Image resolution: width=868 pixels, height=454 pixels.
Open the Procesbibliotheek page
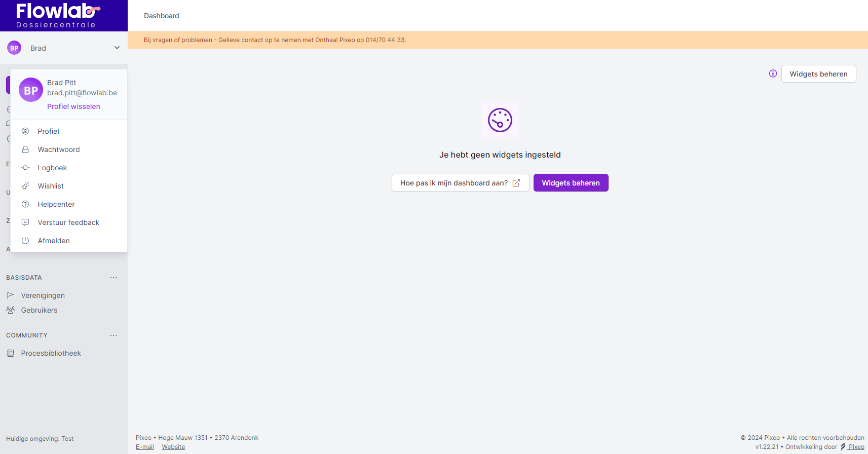[x=51, y=353]
